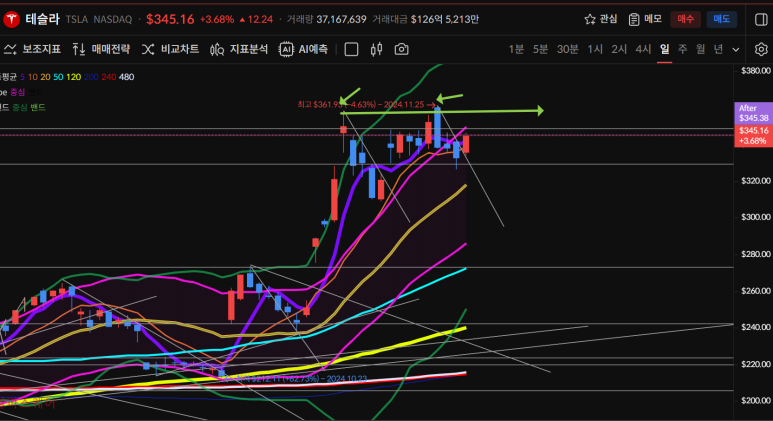773x421 pixels.
Task: Select 년 yearly timeframe
Action: (x=718, y=49)
